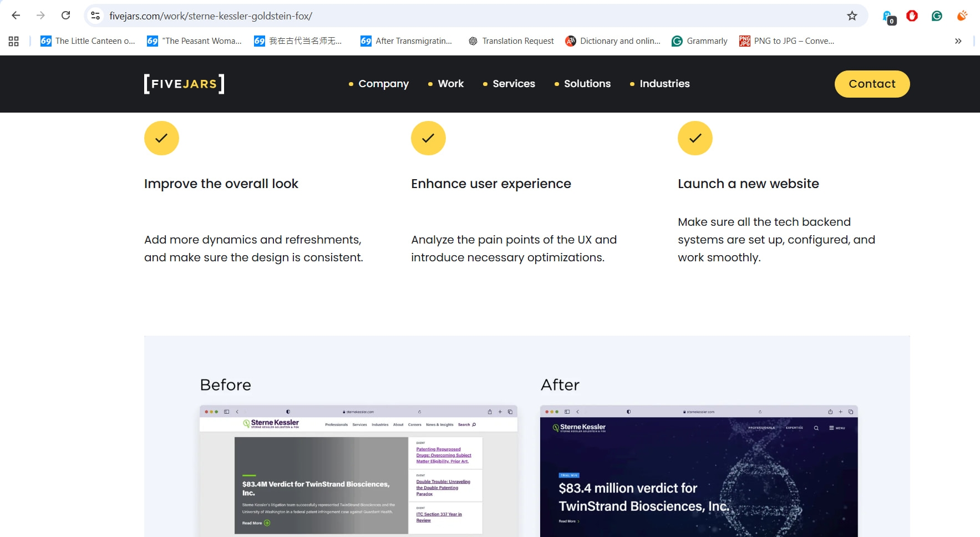Open the After Transmigratin... bookmark
The width and height of the screenshot is (980, 537).
(x=406, y=41)
